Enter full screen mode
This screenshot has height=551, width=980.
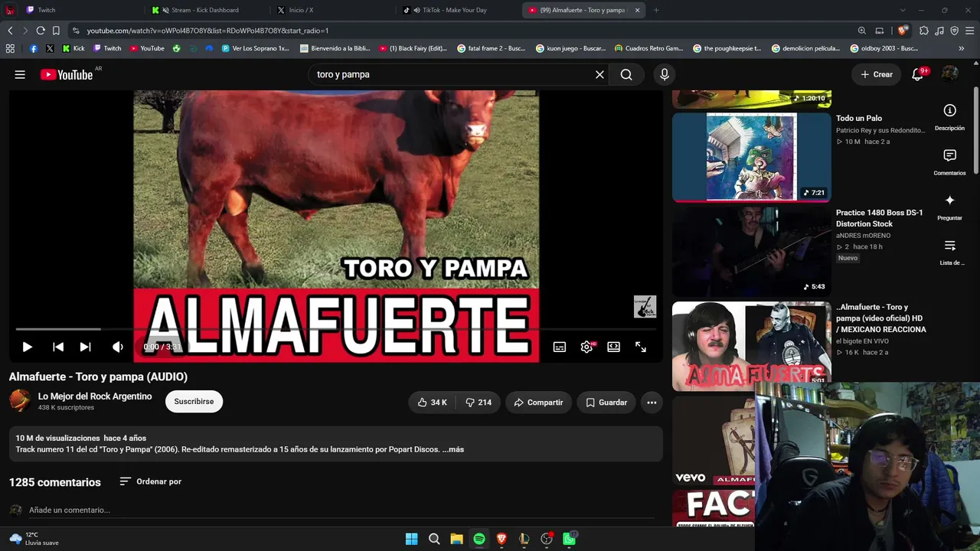(641, 347)
